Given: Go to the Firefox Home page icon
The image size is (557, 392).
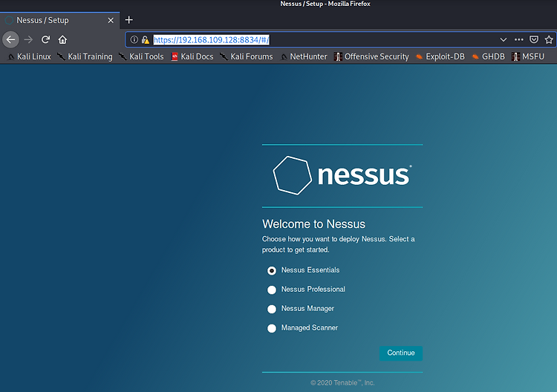Looking at the screenshot, I should click(62, 39).
